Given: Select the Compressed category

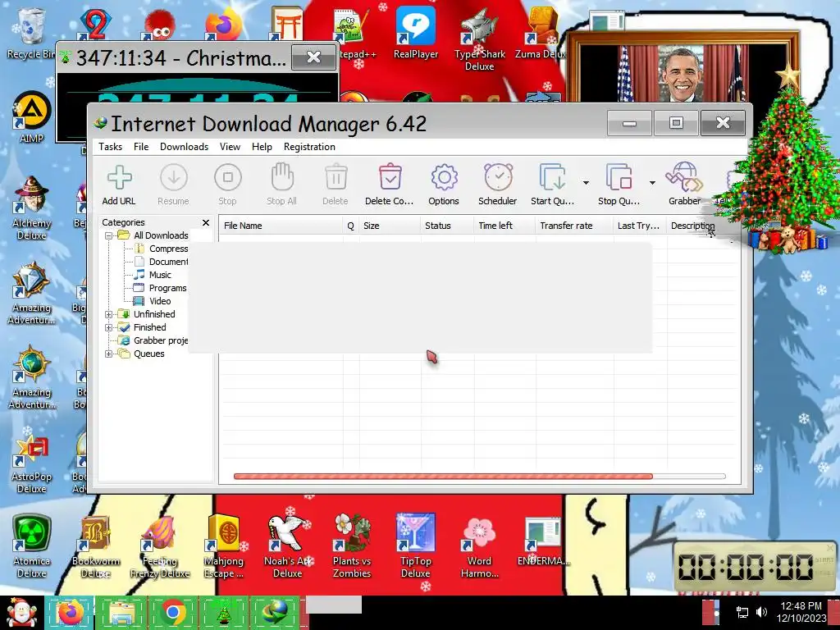Looking at the screenshot, I should pos(168,249).
